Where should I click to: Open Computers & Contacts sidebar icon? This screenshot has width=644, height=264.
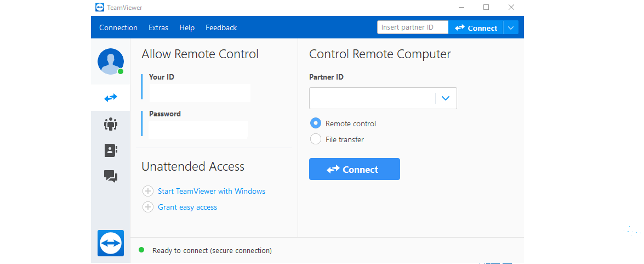pyautogui.click(x=111, y=150)
